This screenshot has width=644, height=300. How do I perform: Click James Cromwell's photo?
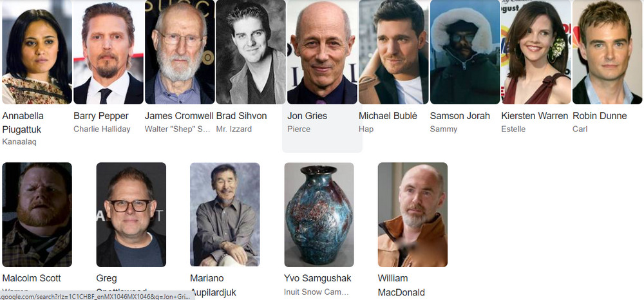pyautogui.click(x=180, y=52)
